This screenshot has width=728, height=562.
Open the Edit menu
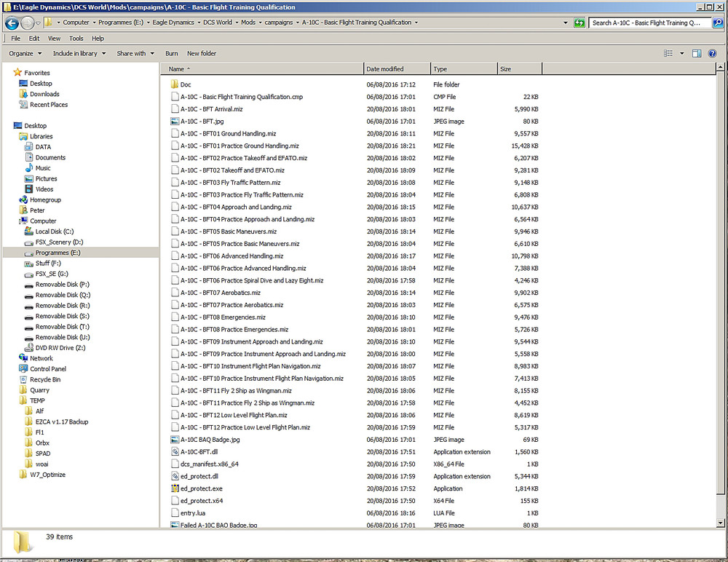pyautogui.click(x=34, y=39)
